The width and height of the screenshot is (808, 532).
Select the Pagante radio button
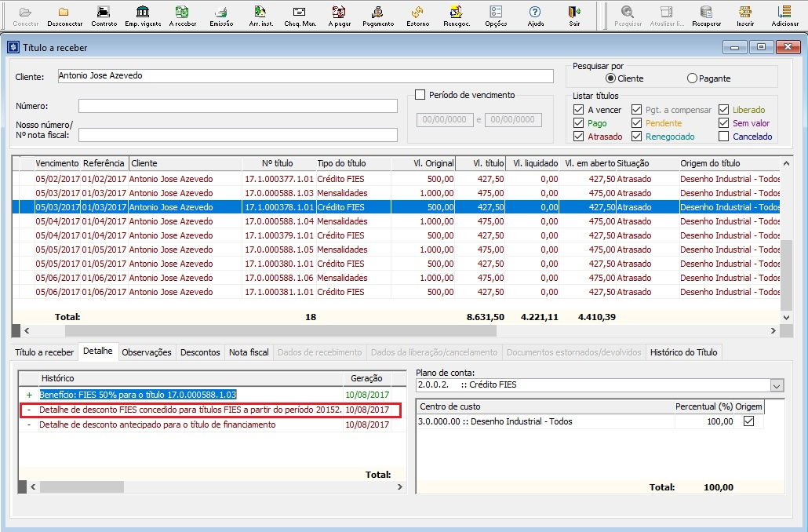[692, 78]
